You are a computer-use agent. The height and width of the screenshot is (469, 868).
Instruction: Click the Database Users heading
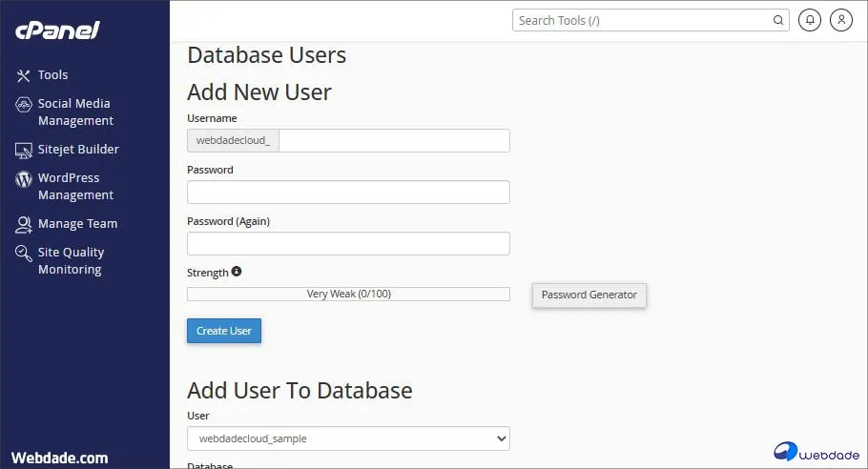tap(266, 54)
